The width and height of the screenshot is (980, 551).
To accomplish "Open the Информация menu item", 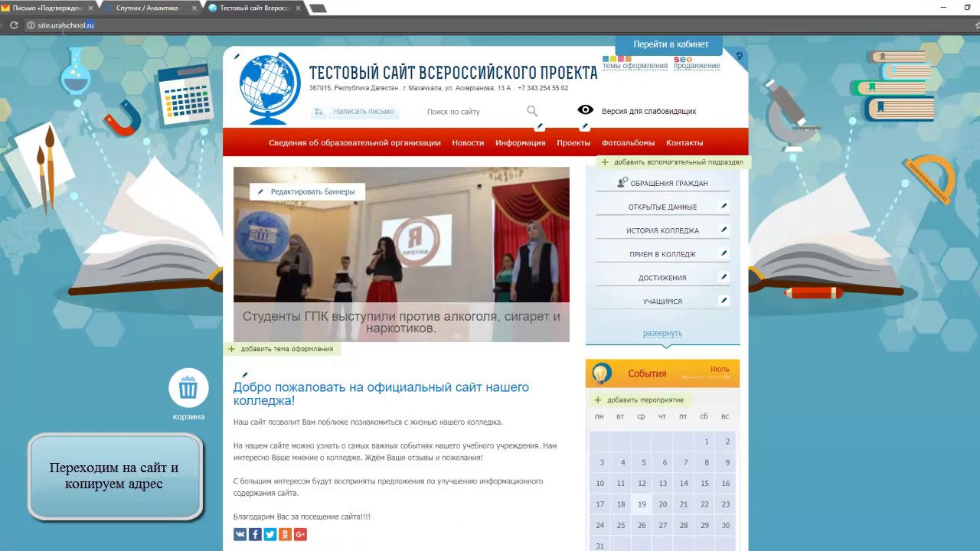I will point(521,142).
